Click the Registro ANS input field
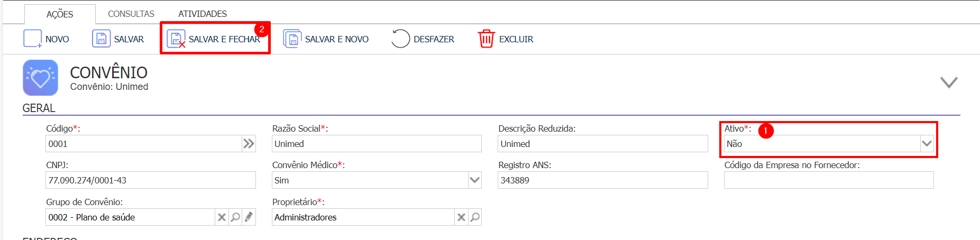The image size is (980, 240). tap(602, 180)
